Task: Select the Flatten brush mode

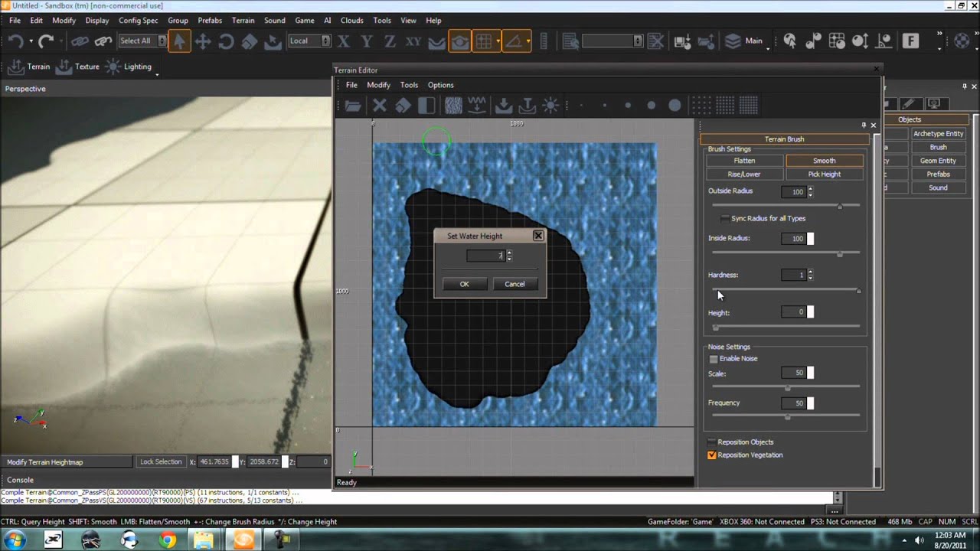Action: pos(744,161)
